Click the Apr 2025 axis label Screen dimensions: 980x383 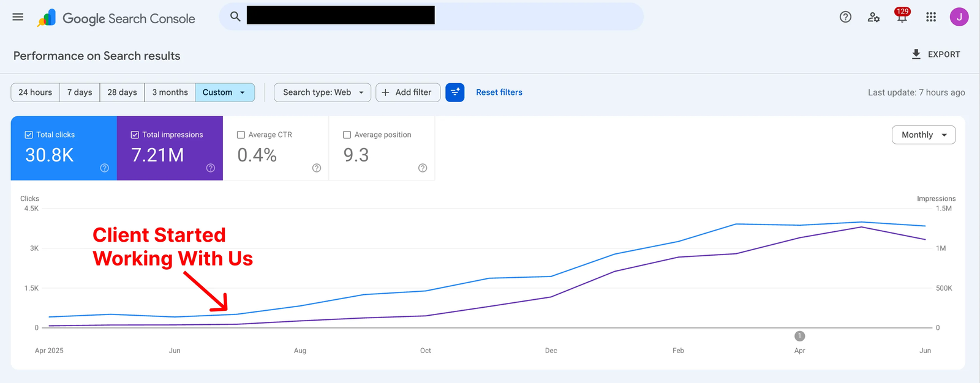49,351
